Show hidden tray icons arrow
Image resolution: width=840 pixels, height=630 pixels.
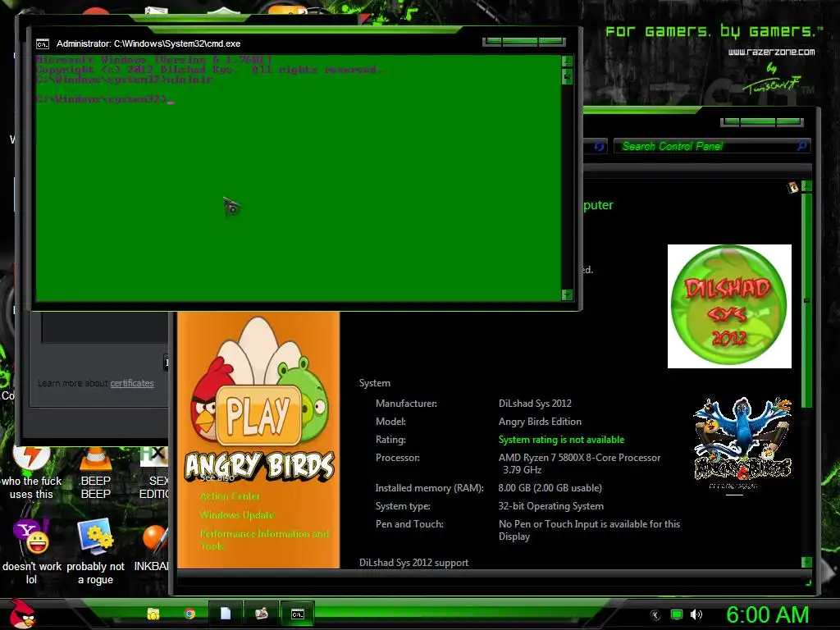(655, 615)
